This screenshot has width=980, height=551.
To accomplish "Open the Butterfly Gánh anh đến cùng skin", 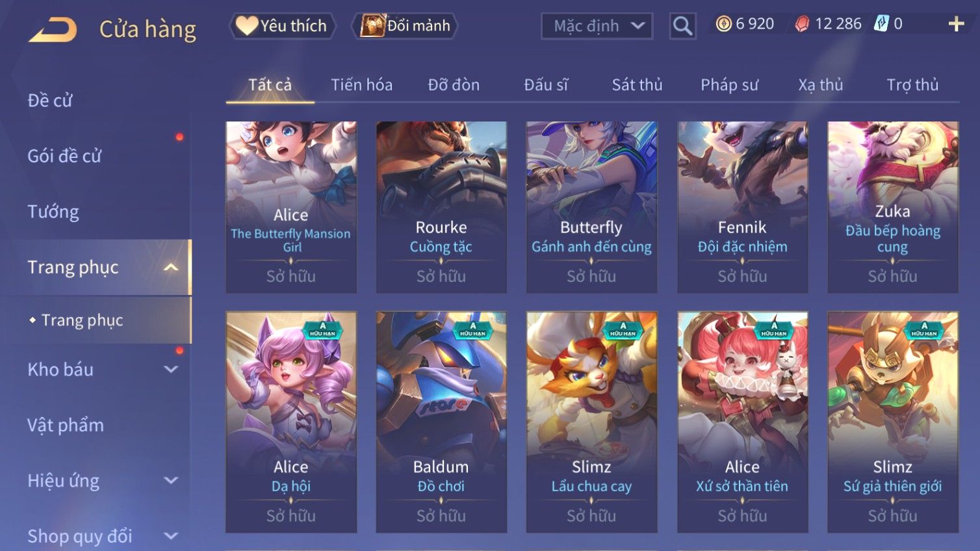I will click(x=591, y=207).
